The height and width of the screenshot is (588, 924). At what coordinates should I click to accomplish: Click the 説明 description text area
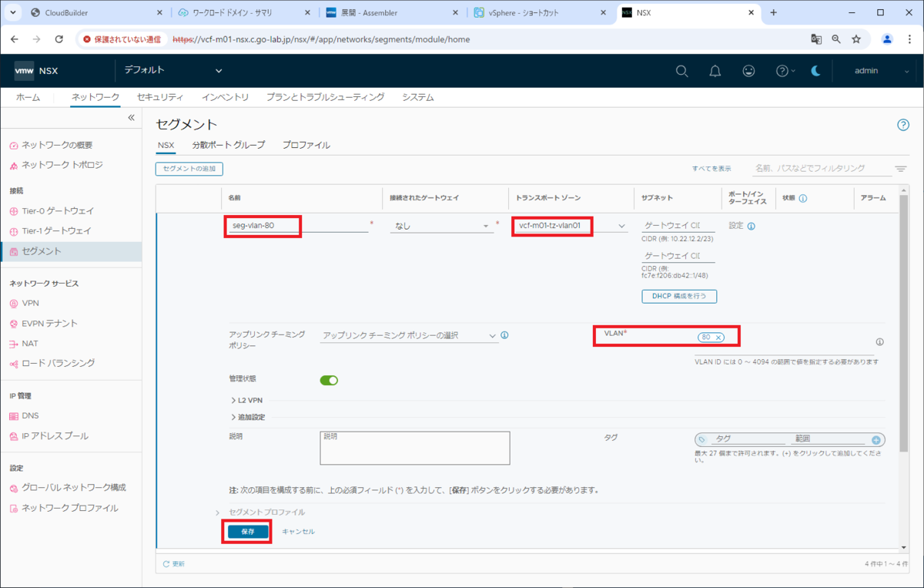(415, 448)
